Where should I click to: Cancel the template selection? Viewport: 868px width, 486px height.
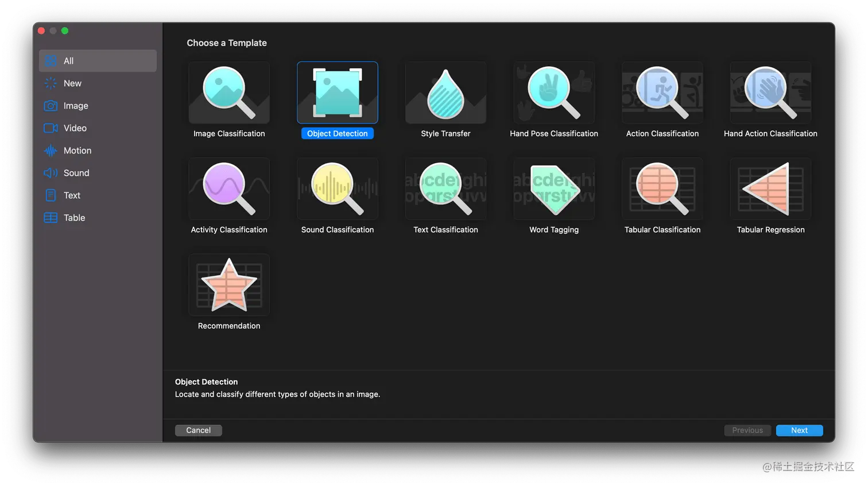pos(198,430)
